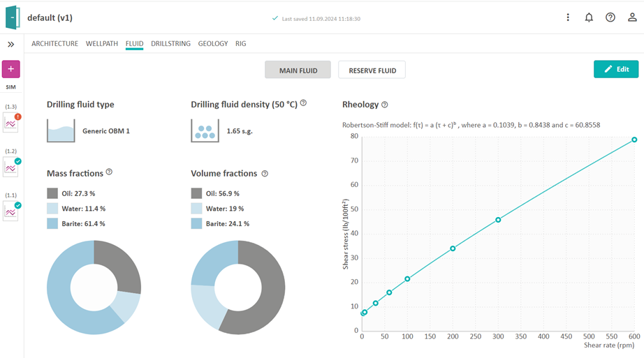Open simulation 1.3 with error badge

[11, 124]
